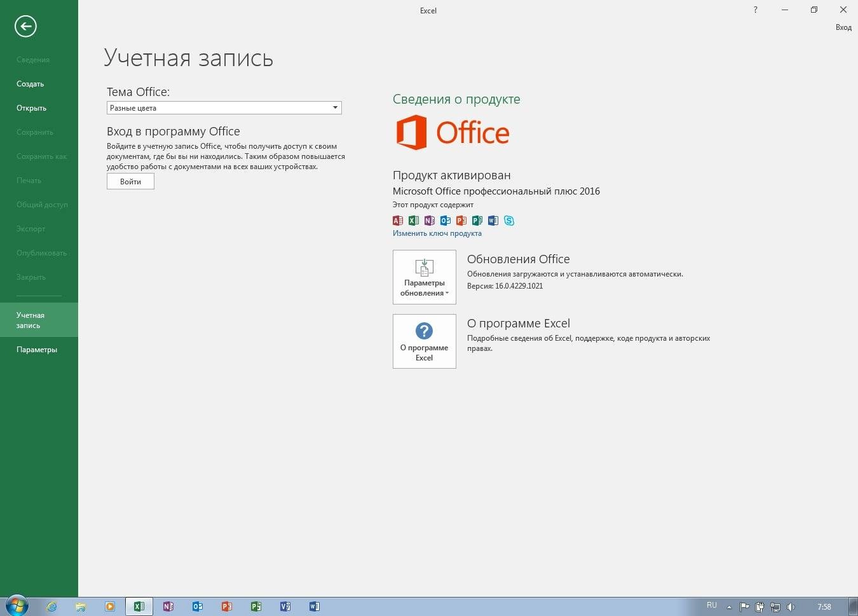
Task: Open the Action Center flag tray icon
Action: [744, 607]
